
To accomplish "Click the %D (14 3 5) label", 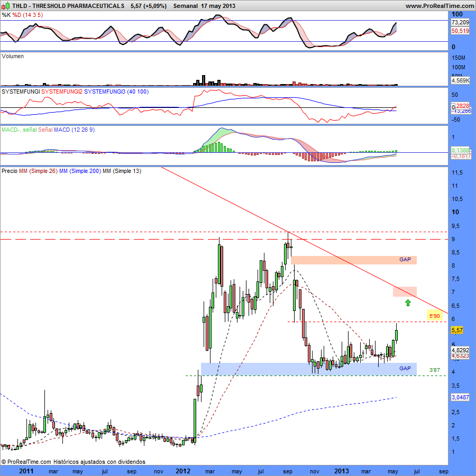I will (28, 15).
